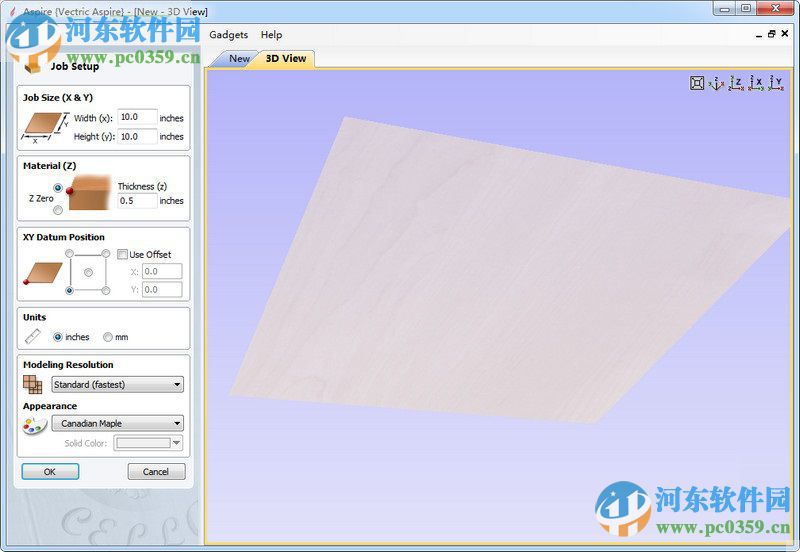Click the Job Setup header icon
This screenshot has width=800, height=552.
coord(33,65)
